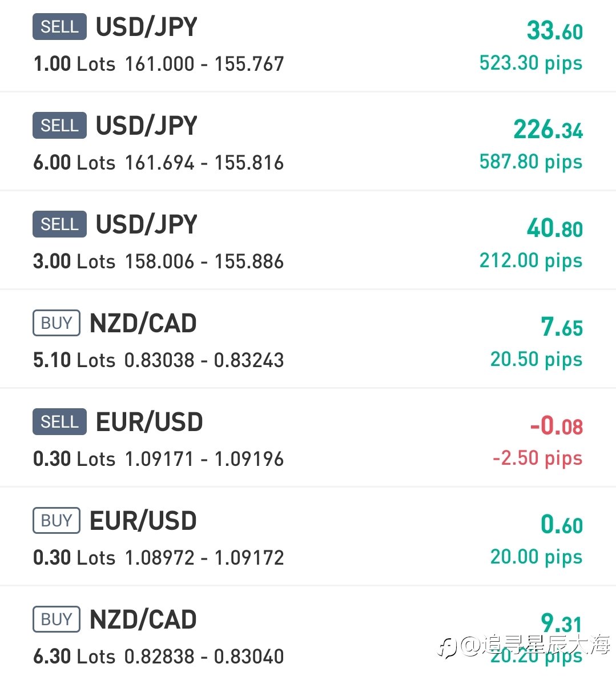Click SELL badge on 6.00 Lots USD/JPY
Image resolution: width=616 pixels, height=680 pixels.
(59, 126)
